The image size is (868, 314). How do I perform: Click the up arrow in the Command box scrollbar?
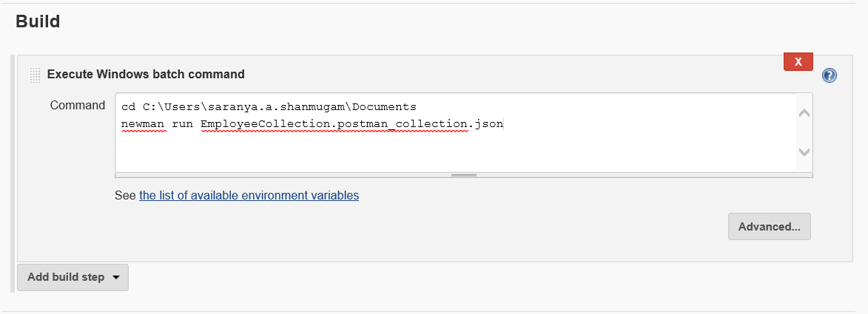804,114
